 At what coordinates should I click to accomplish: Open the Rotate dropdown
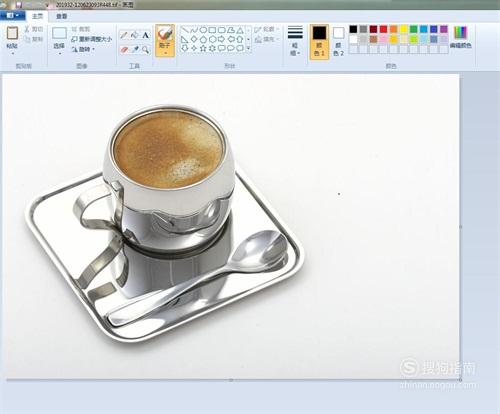coord(83,49)
